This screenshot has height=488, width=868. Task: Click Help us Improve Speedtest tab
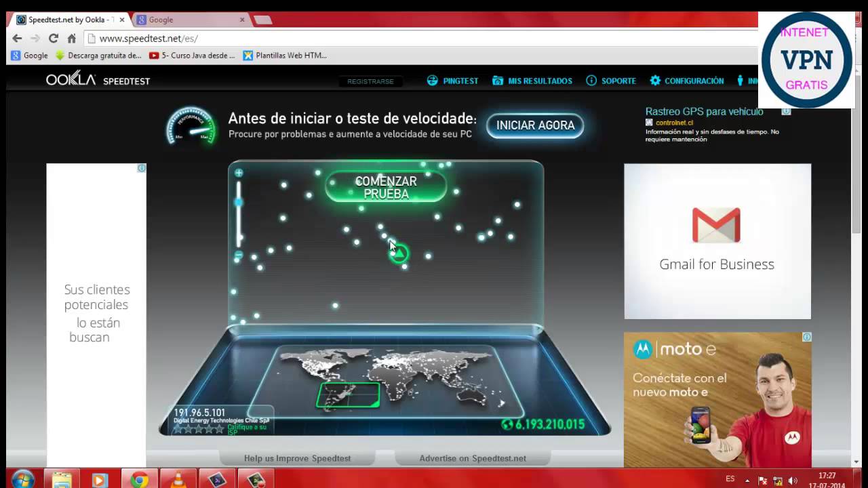[x=297, y=458]
